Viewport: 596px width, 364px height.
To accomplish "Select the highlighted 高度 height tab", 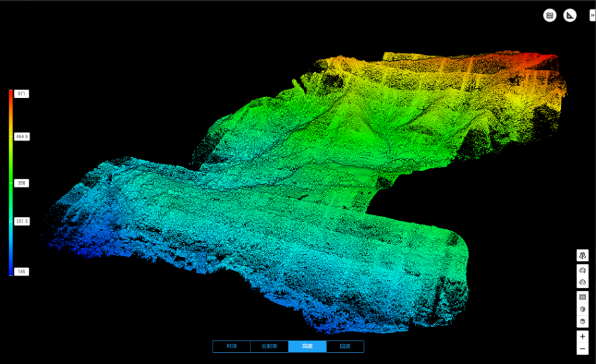I will coord(307,346).
